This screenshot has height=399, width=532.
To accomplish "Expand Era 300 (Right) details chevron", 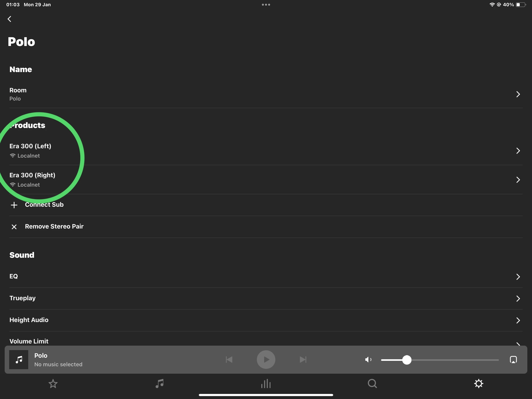I will point(518,180).
